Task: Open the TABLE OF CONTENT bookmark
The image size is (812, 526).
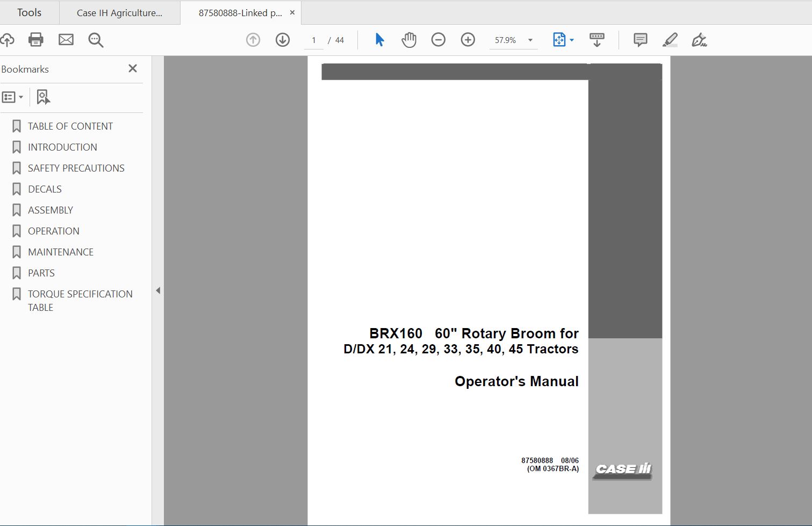Action: click(x=70, y=126)
